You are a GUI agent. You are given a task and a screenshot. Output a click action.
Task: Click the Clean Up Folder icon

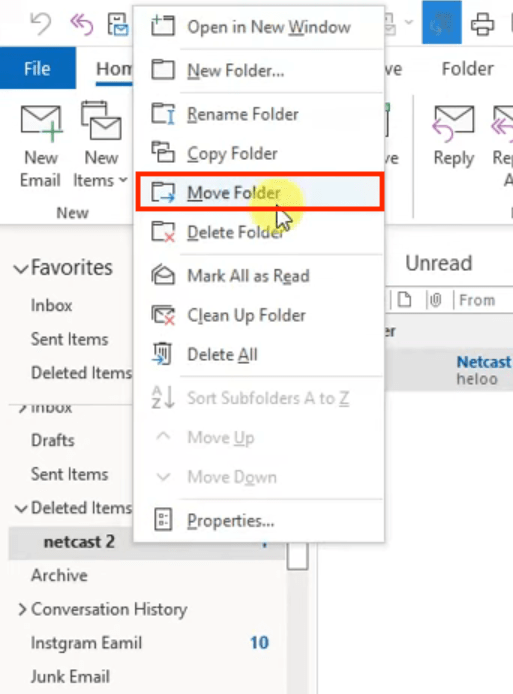point(163,315)
